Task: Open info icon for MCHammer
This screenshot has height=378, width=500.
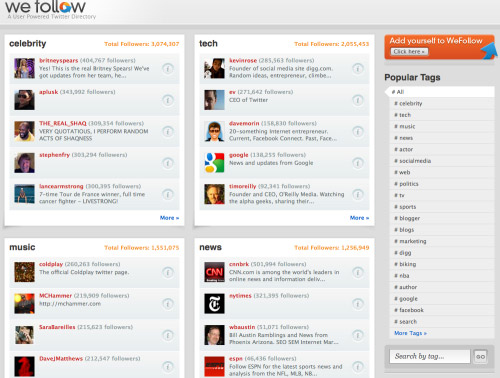Action: point(168,304)
